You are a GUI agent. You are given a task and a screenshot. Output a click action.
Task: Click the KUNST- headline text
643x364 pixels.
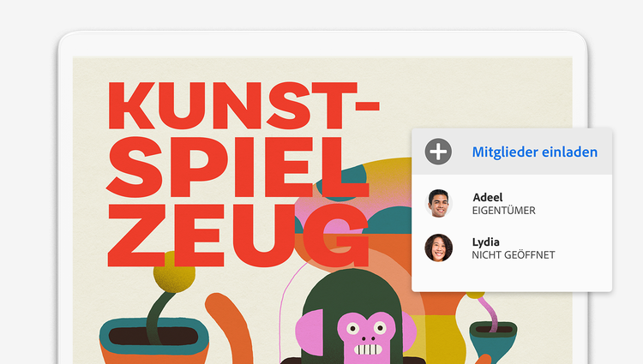(243, 105)
